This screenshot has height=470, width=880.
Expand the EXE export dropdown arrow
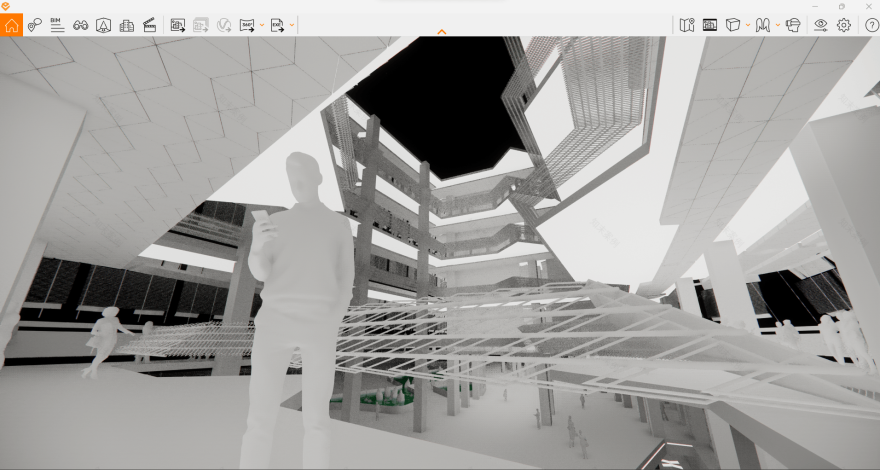point(291,25)
